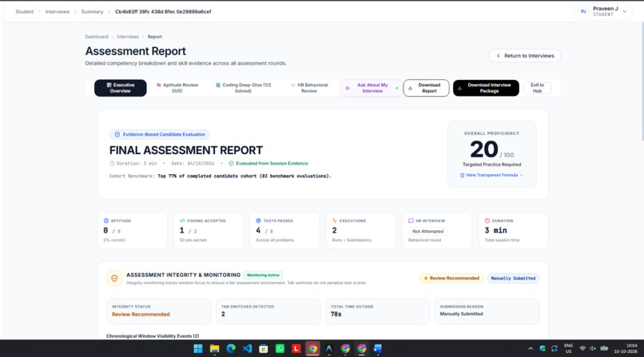The image size is (644, 357).
Task: Click Total Time Outside value 78s
Action: coord(336,315)
